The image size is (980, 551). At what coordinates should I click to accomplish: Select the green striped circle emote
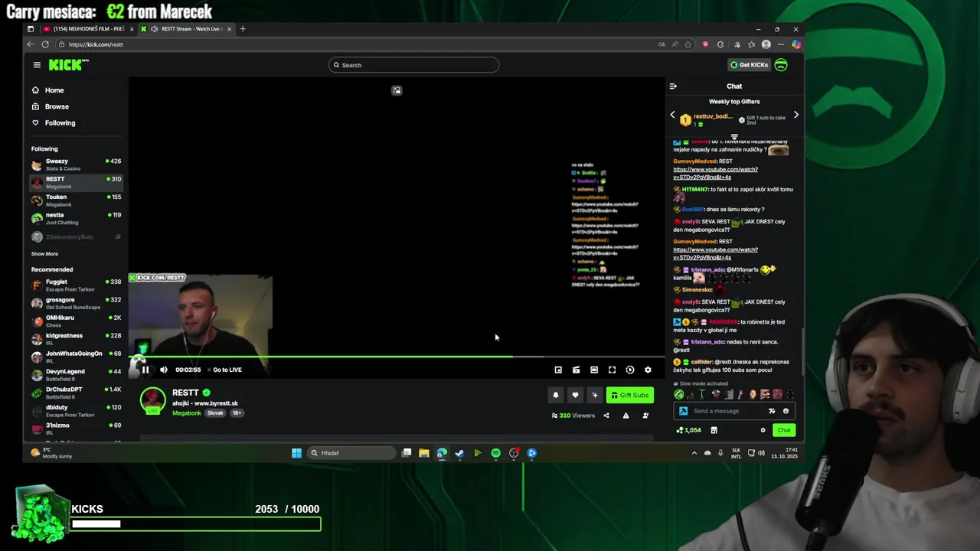679,395
